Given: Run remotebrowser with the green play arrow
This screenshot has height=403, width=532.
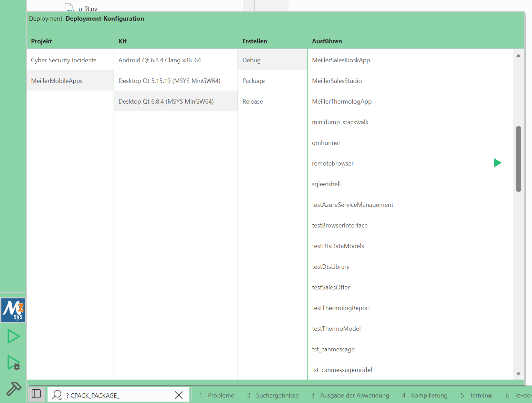Looking at the screenshot, I should point(497,163).
